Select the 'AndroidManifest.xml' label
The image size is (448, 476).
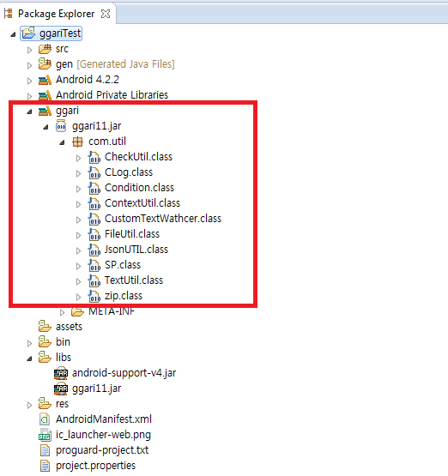104,419
